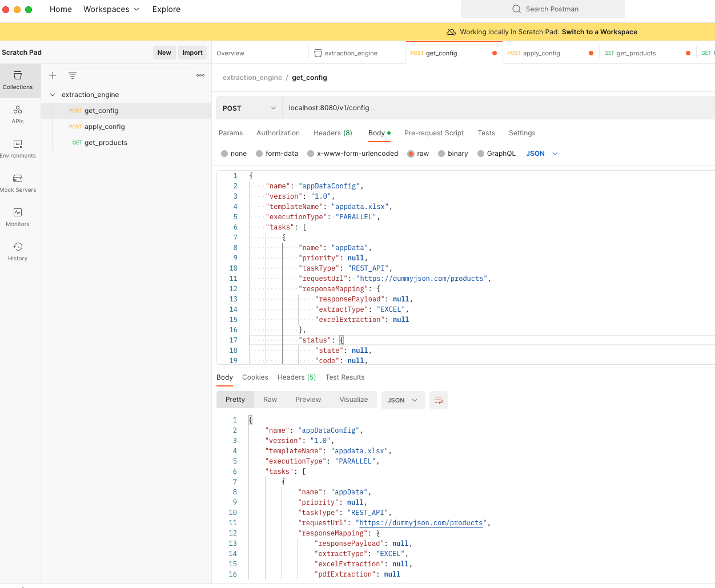This screenshot has height=588, width=715.
Task: Open the Workspaces dropdown menu
Action: pyautogui.click(x=111, y=9)
